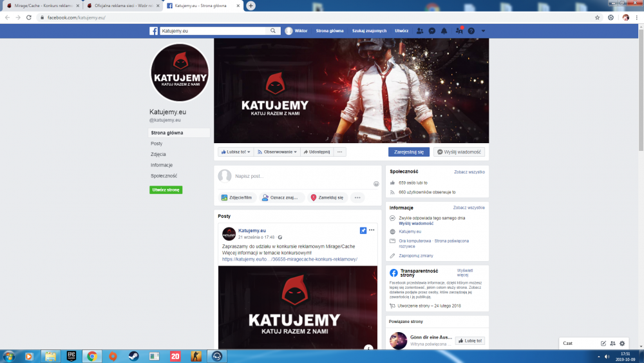Screen dimensions: 644x363
Task: Switch to the Mirage/Cache Konkurs tab
Action: click(x=43, y=6)
